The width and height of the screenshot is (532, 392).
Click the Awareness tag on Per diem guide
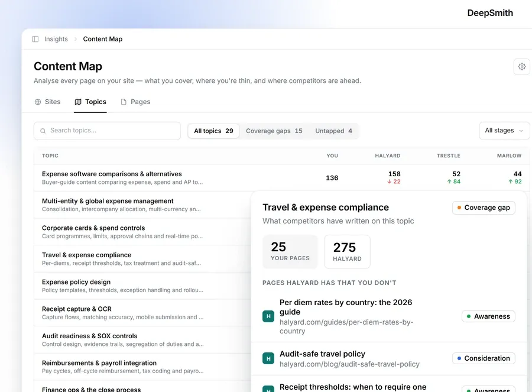[488, 316]
